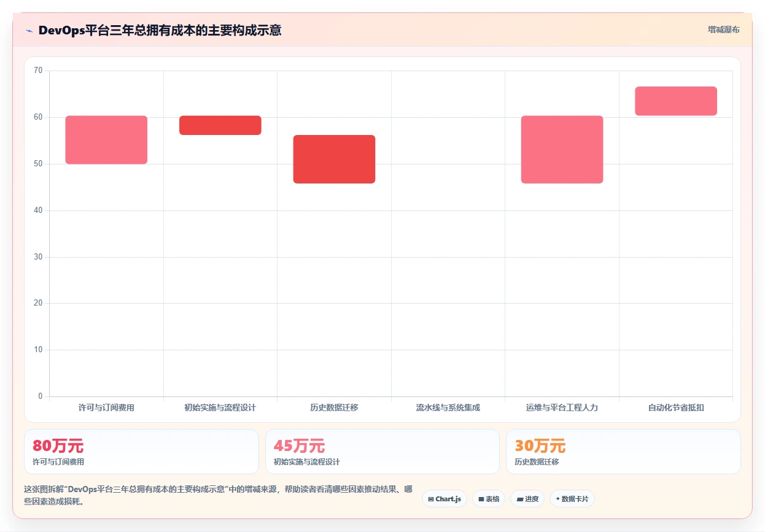765x532 pixels.
Task: Click the y-axis value 70
Action: tap(38, 71)
